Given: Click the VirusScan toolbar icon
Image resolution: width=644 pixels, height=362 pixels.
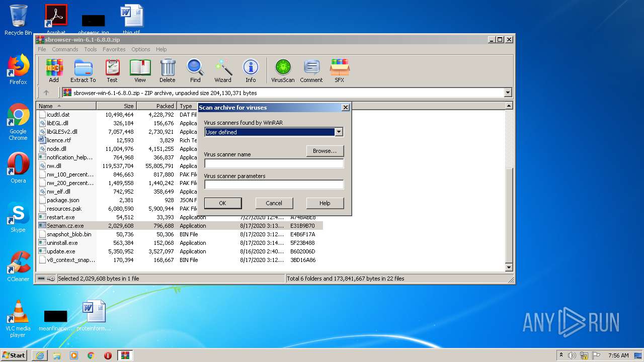Looking at the screenshot, I should 283,71.
